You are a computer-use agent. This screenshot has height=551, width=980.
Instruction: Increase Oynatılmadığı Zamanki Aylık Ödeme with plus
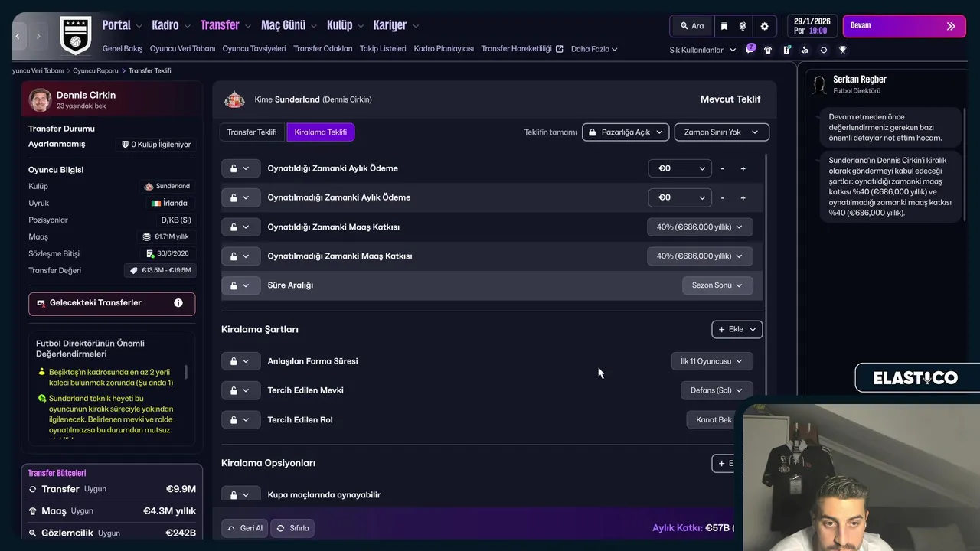click(743, 197)
